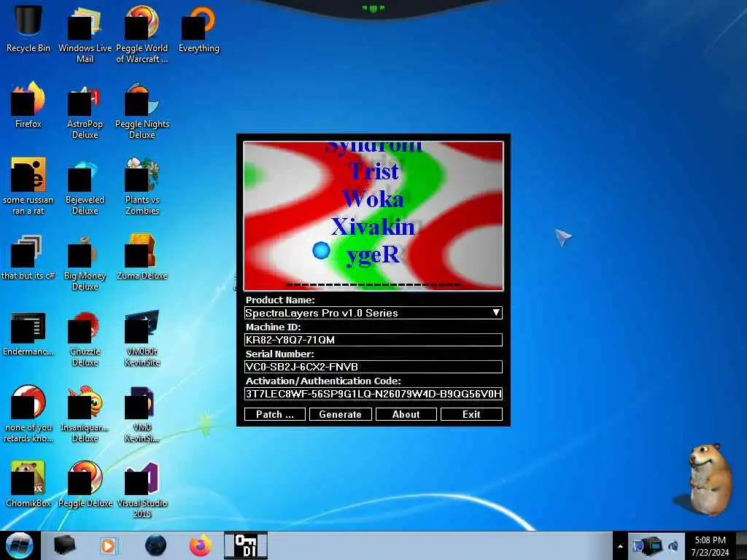Image resolution: width=747 pixels, height=560 pixels.
Task: Select 'that but its c#' desktop icon
Action: [x=28, y=257]
